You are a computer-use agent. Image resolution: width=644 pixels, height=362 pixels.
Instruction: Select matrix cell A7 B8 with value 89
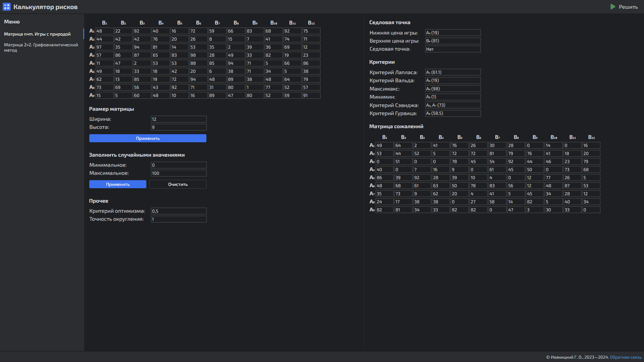point(236,79)
